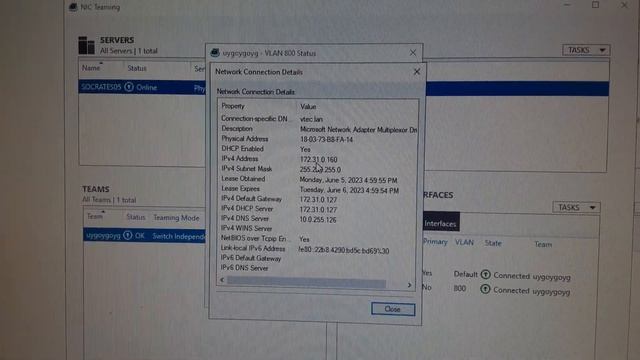Click the Property column header
The image size is (640, 360).
point(233,106)
